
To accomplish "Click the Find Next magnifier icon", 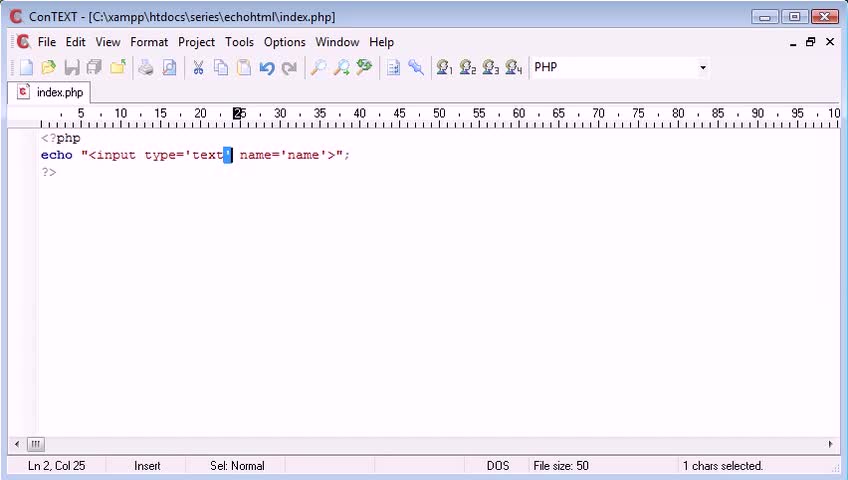I will (x=341, y=68).
